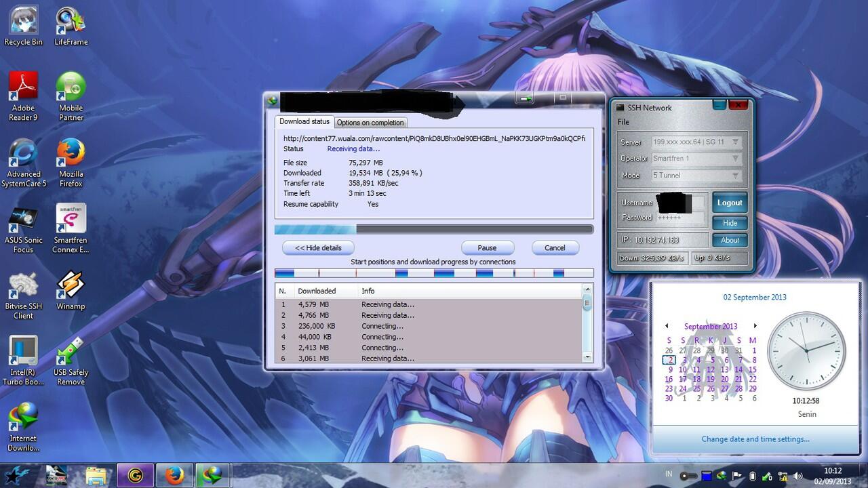Select date 15 in the calendar

point(753,370)
